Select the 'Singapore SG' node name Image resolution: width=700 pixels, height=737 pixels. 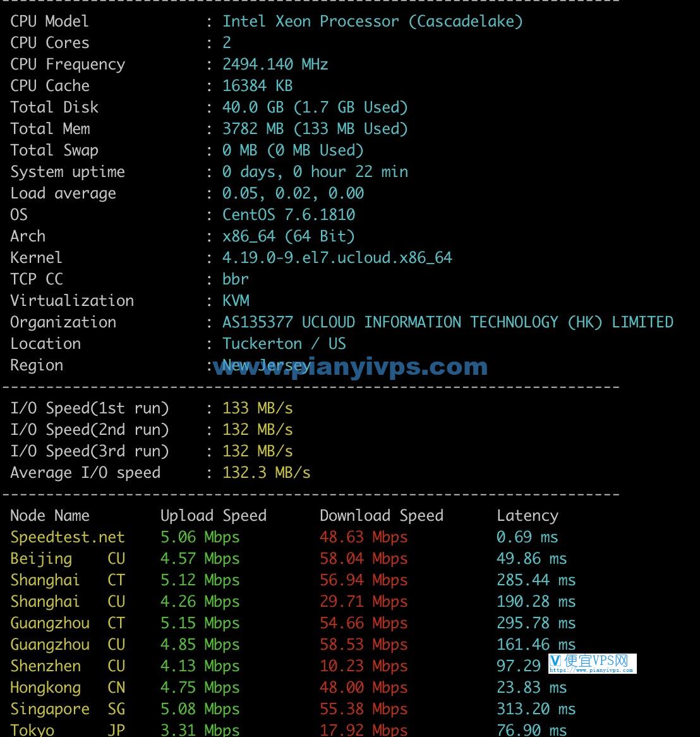68,709
